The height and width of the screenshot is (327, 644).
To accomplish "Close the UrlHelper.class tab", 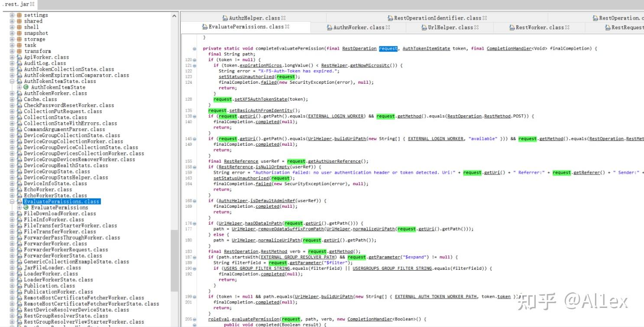I will click(x=476, y=27).
